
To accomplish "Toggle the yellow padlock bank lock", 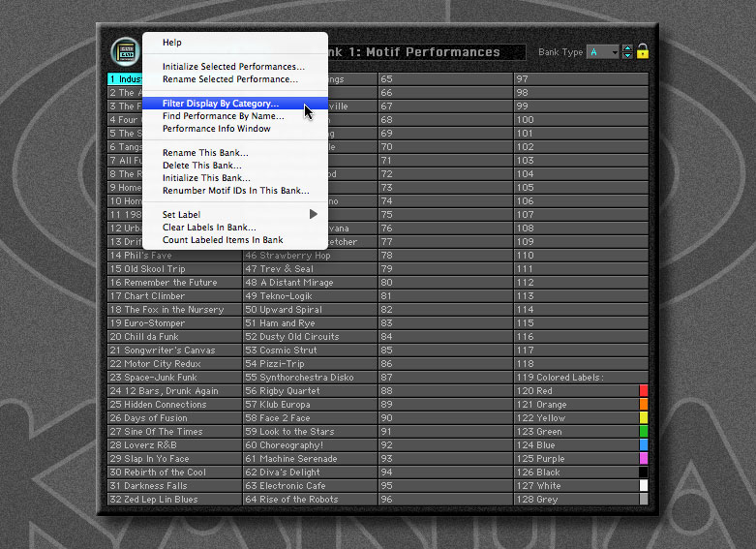I will click(x=642, y=51).
